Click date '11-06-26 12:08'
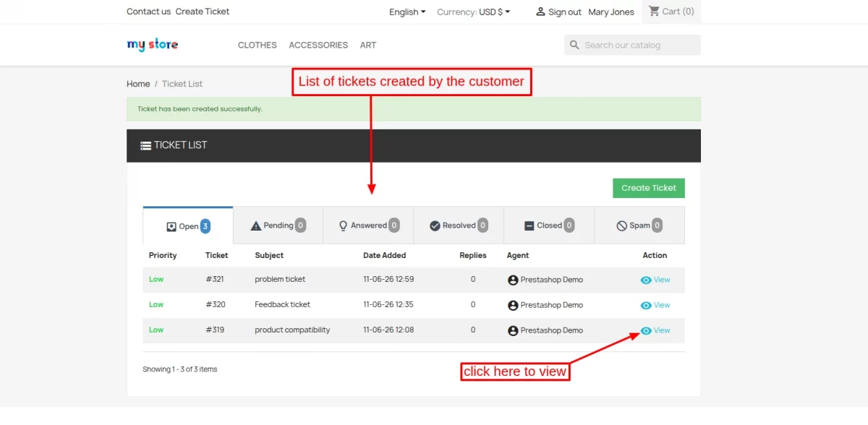This screenshot has width=868, height=425. (388, 330)
